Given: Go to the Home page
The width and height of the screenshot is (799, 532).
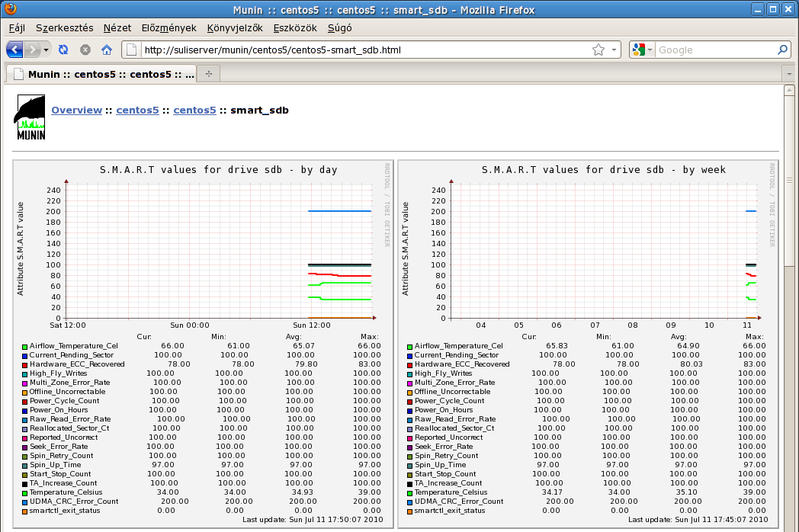Looking at the screenshot, I should tap(107, 50).
